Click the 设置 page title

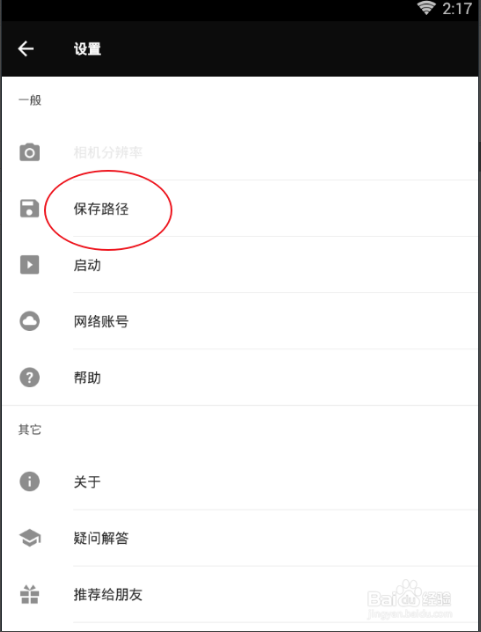coord(87,49)
